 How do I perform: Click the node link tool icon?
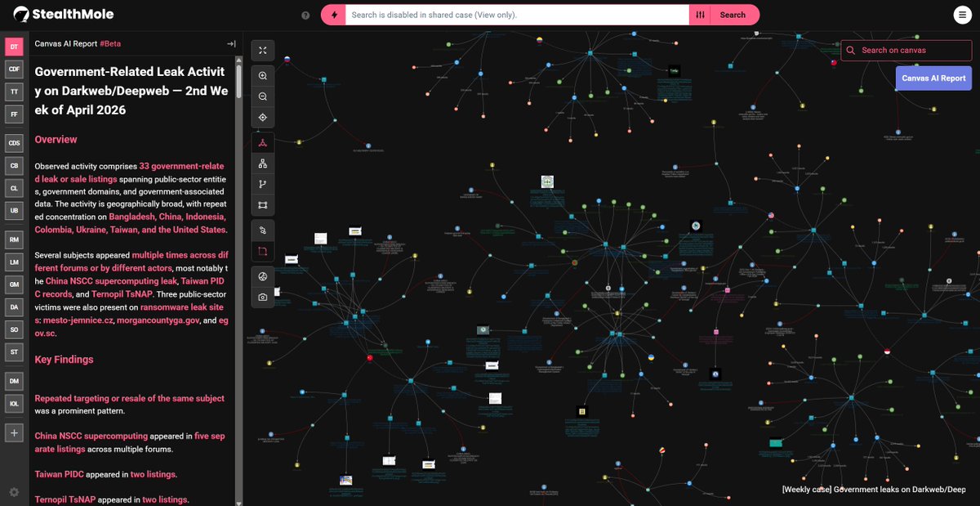pyautogui.click(x=263, y=231)
